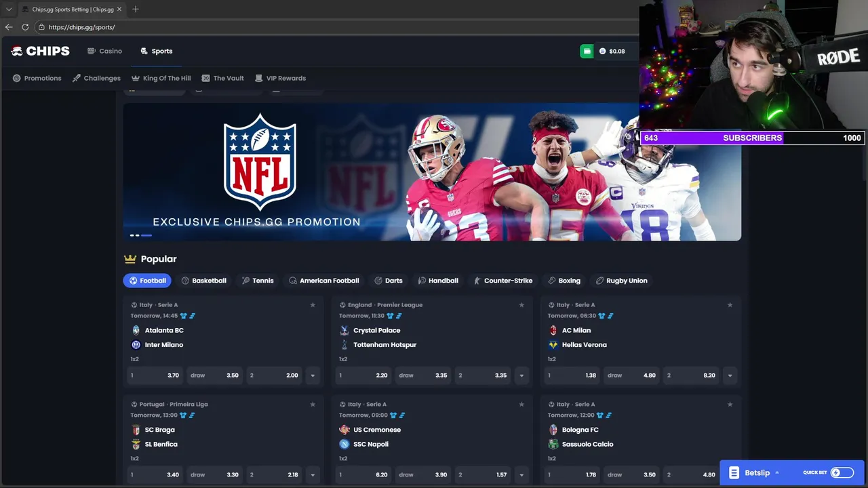Click the $0.08 balance display
The width and height of the screenshot is (868, 488).
(612, 51)
